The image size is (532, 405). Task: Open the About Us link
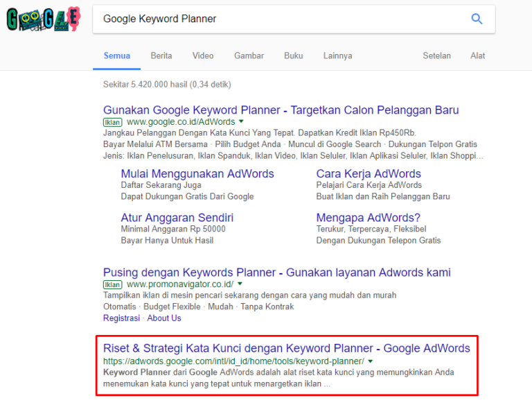click(164, 318)
